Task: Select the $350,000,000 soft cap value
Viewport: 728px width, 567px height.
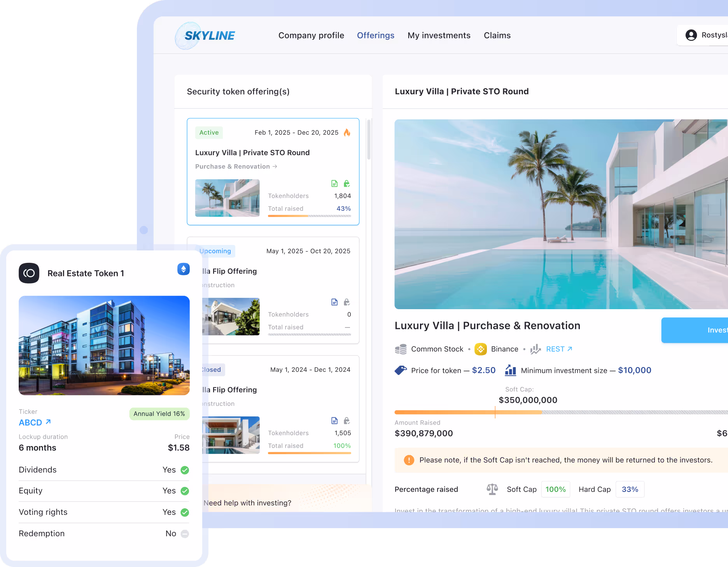Action: [x=528, y=400]
